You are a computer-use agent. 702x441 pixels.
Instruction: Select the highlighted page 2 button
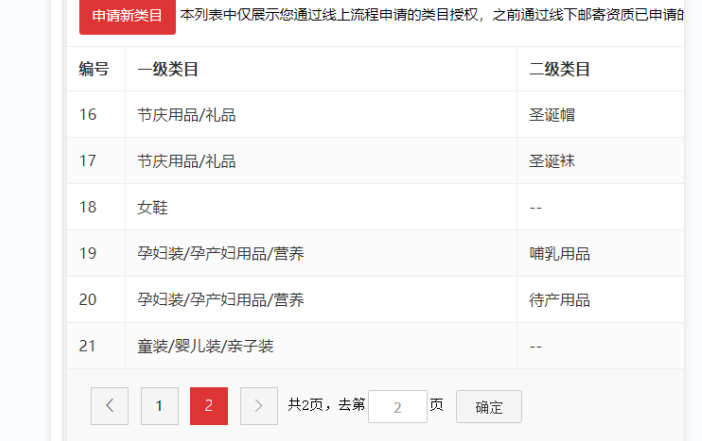tap(209, 406)
